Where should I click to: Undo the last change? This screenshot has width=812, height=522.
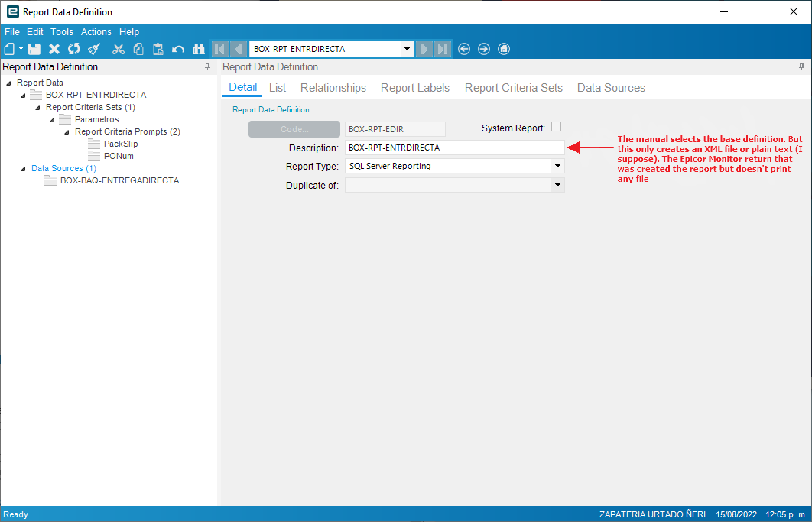click(x=178, y=49)
